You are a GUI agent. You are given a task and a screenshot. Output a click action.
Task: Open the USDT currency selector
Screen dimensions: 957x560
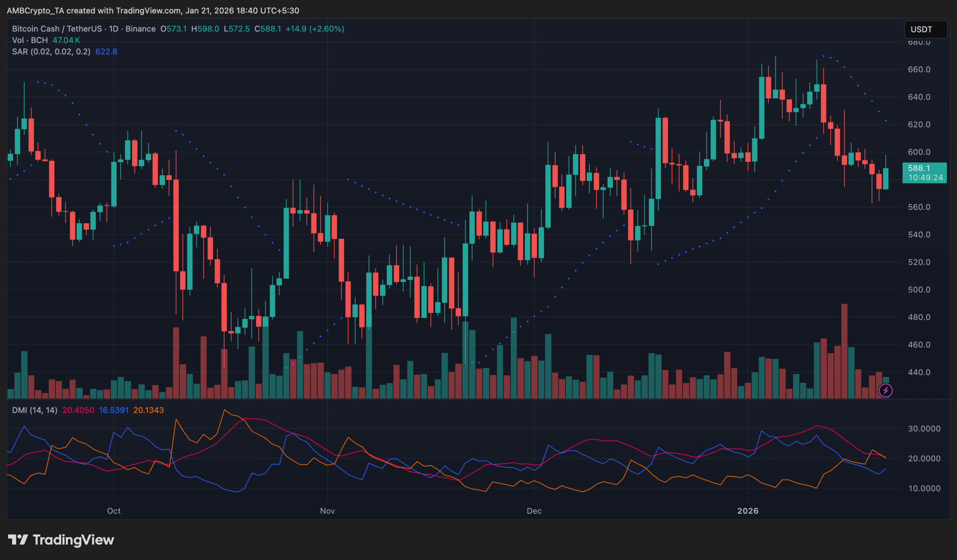(925, 29)
